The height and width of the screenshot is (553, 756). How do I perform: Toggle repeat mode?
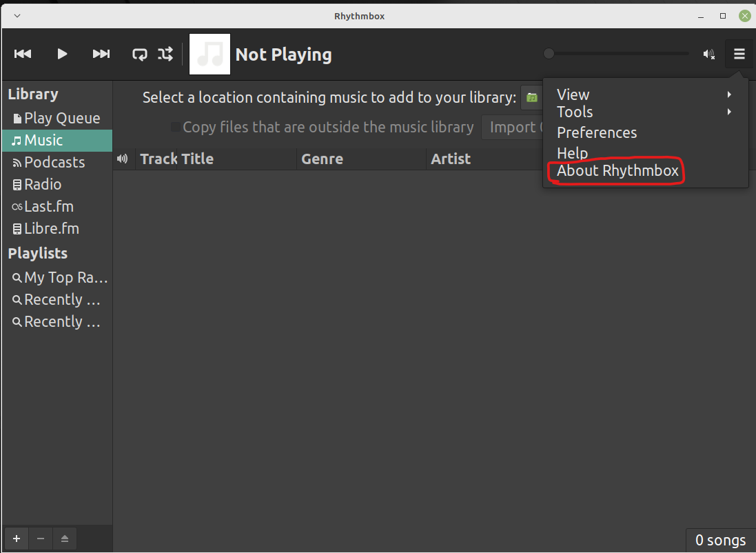tap(140, 54)
